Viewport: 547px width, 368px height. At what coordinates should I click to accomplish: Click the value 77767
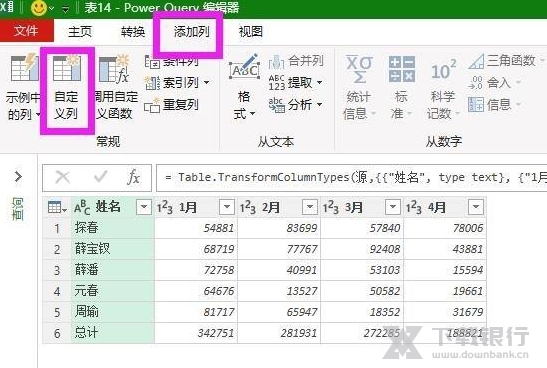(x=302, y=249)
